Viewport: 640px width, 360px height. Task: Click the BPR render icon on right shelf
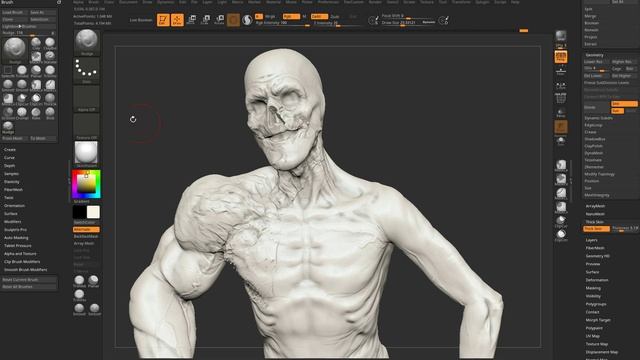pyautogui.click(x=561, y=37)
